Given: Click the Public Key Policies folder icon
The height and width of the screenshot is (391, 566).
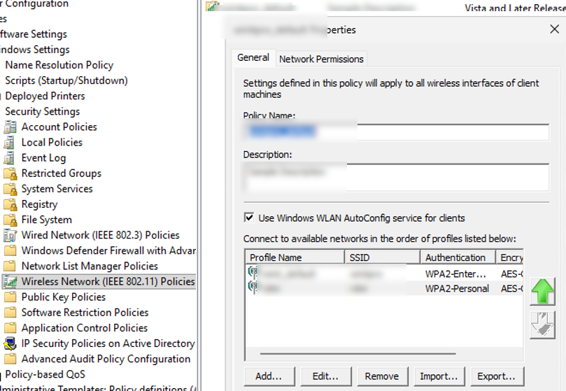Looking at the screenshot, I should (x=10, y=297).
